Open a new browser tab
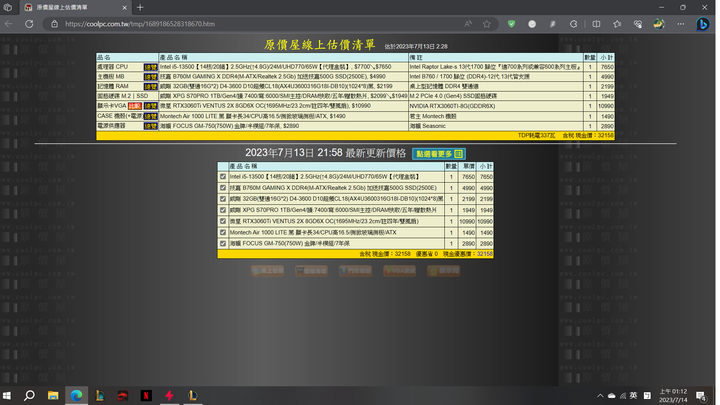 click(x=140, y=7)
